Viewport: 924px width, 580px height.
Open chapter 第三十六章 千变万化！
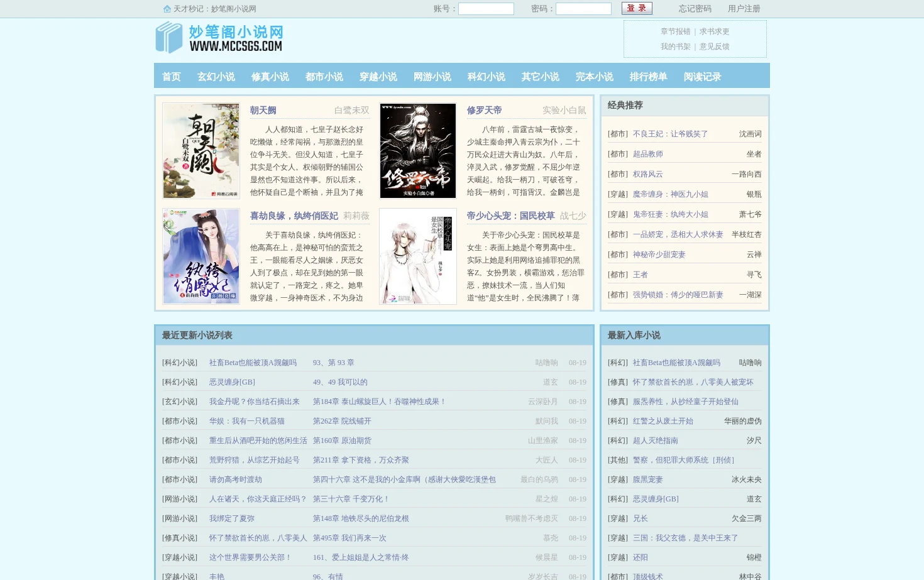pos(351,499)
